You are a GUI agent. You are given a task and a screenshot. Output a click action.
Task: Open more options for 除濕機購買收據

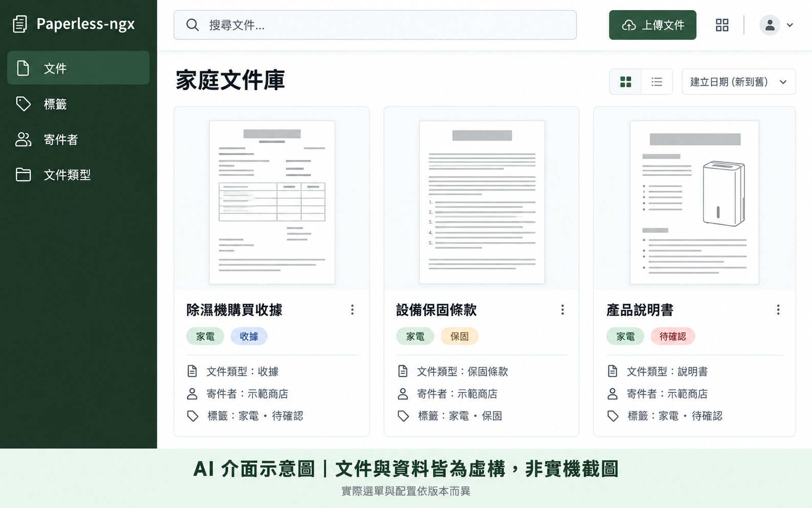[352, 310]
